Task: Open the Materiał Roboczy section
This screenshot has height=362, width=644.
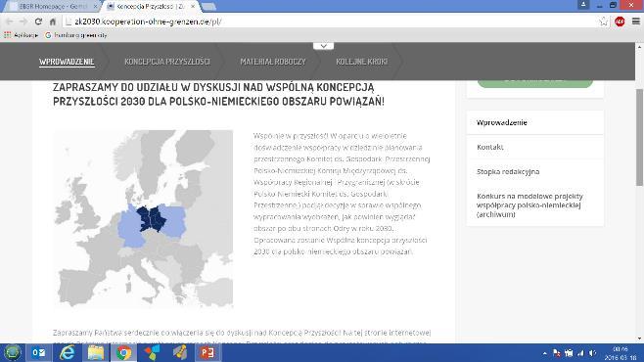Action: (x=273, y=62)
